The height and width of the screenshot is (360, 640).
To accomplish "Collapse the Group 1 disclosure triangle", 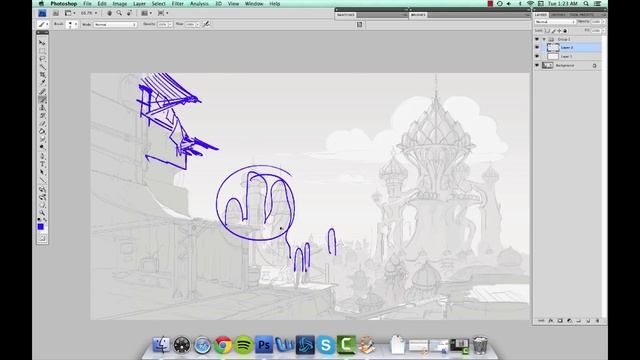I will click(x=544, y=39).
